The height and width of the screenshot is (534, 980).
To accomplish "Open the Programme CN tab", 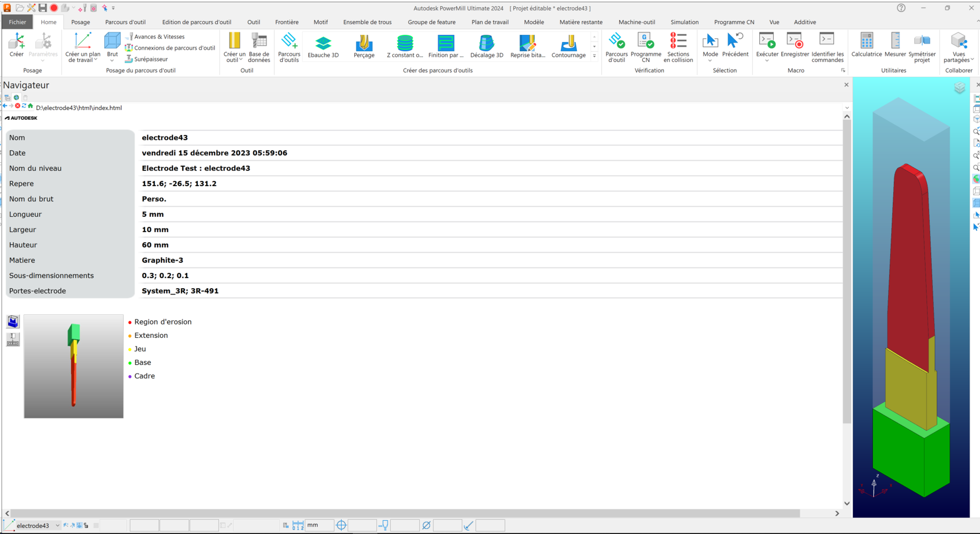I will coord(734,22).
